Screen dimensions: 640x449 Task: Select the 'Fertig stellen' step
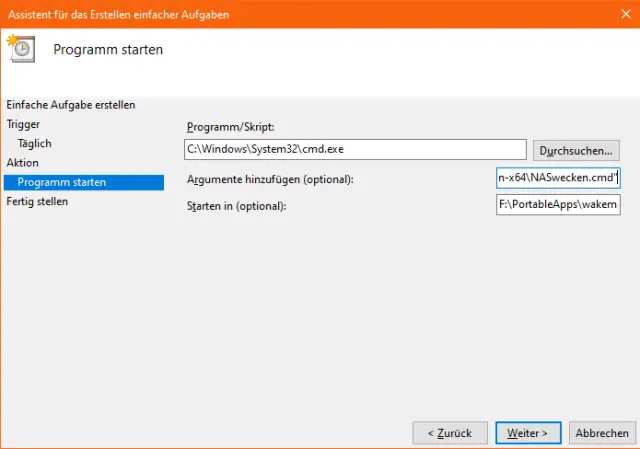(37, 202)
